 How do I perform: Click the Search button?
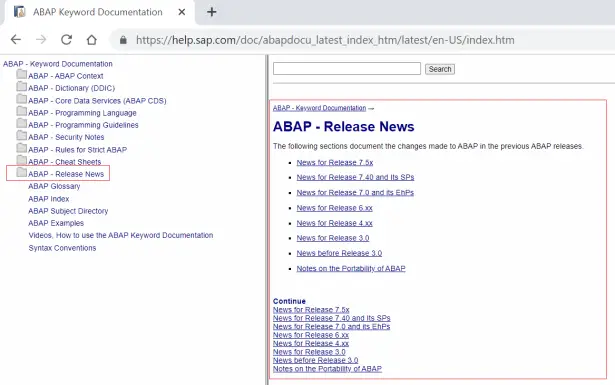pyautogui.click(x=440, y=69)
